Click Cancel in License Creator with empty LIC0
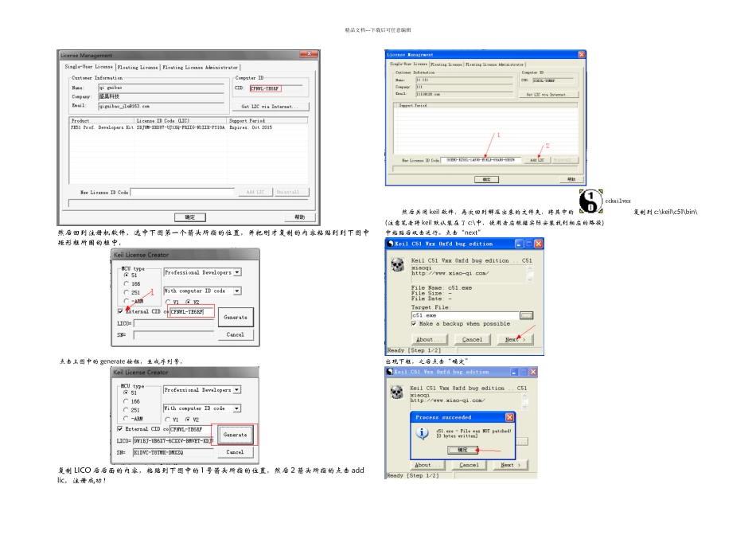 click(236, 335)
